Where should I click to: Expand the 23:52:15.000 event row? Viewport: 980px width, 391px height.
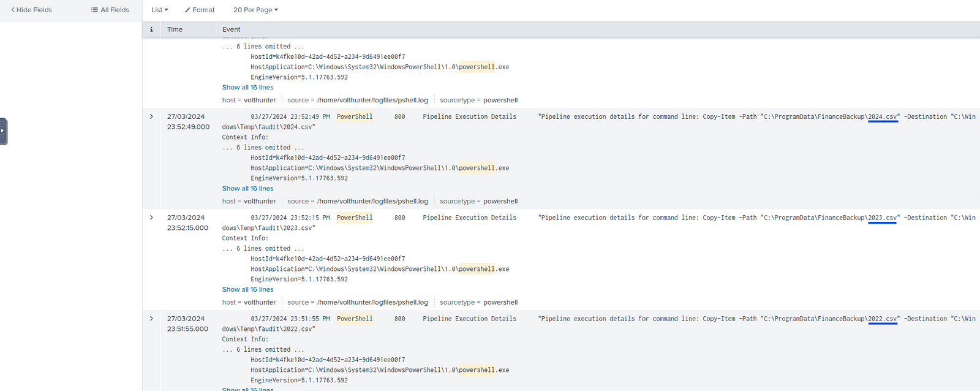152,218
